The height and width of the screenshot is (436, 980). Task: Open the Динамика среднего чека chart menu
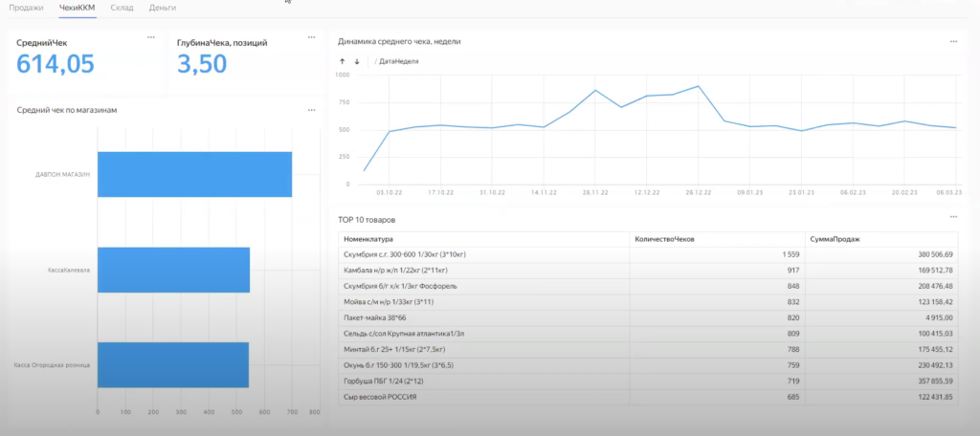(x=952, y=41)
